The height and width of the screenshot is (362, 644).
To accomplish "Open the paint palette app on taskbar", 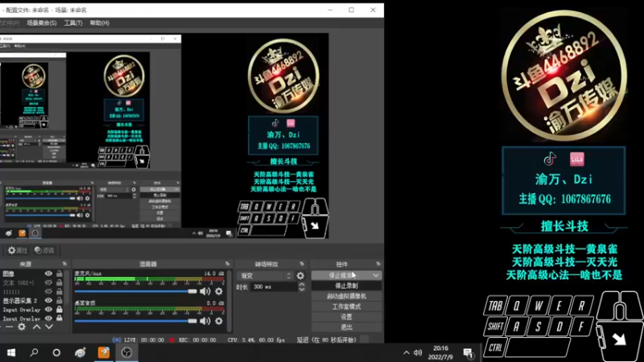I will [80, 352].
